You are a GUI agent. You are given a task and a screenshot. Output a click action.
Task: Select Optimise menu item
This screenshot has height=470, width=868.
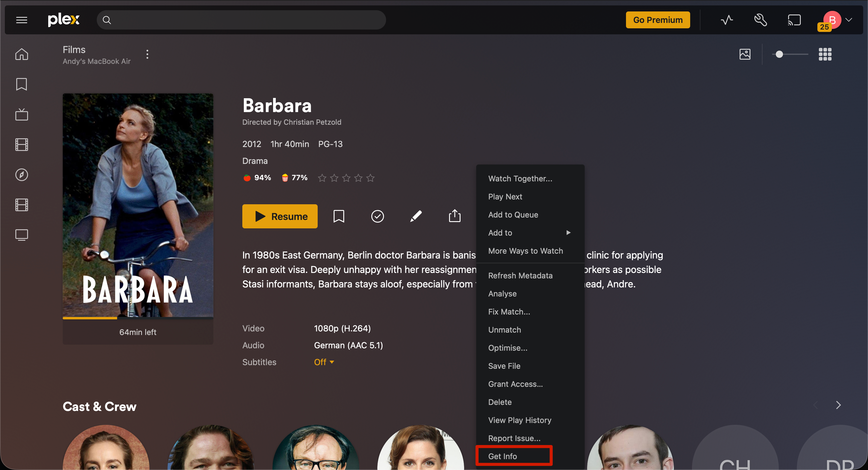click(530, 348)
